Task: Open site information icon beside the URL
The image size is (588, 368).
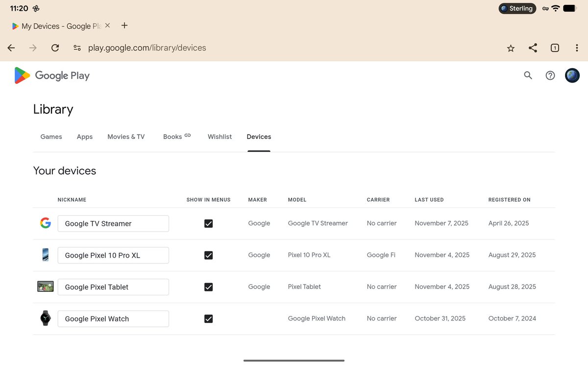Action: click(77, 48)
